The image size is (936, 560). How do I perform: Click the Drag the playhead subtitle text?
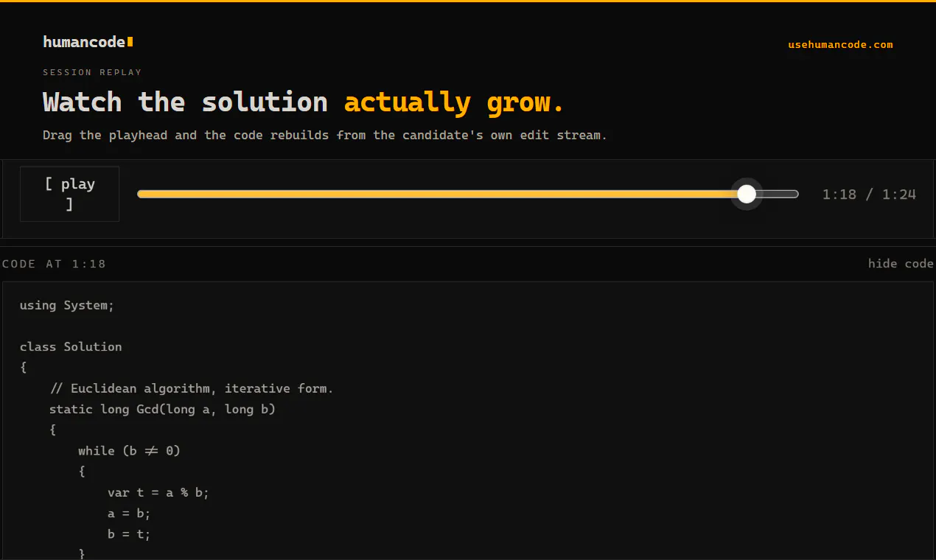[325, 136]
